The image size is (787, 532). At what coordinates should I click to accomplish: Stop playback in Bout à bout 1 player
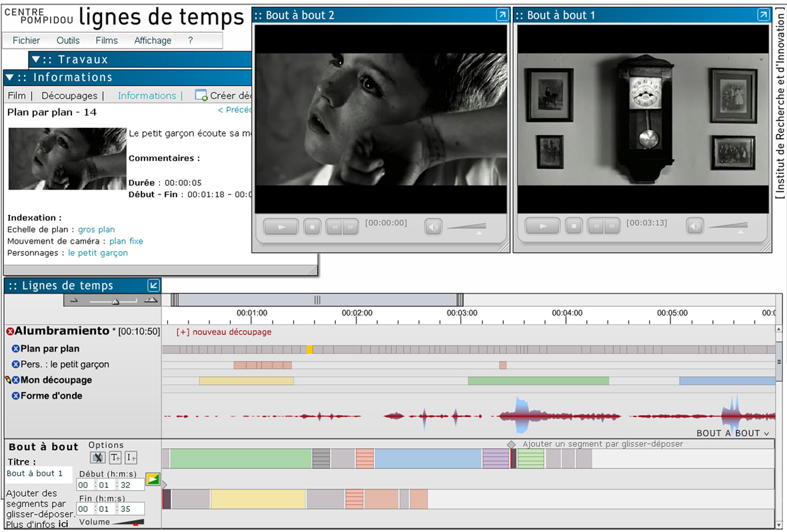(x=574, y=226)
